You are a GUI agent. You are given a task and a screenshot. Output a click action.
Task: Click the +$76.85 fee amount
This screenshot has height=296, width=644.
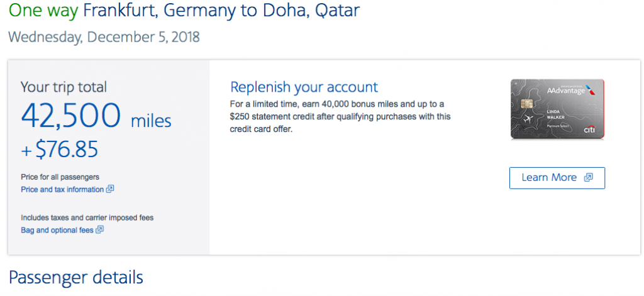[x=59, y=151]
